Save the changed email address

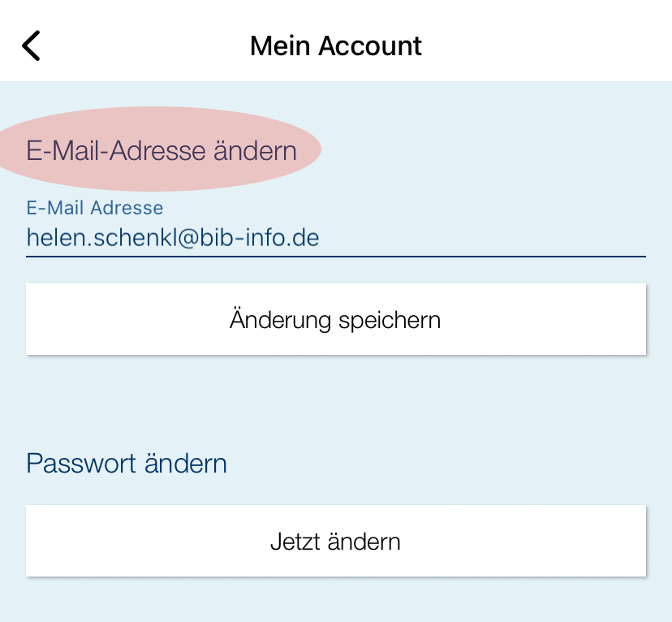tap(335, 319)
